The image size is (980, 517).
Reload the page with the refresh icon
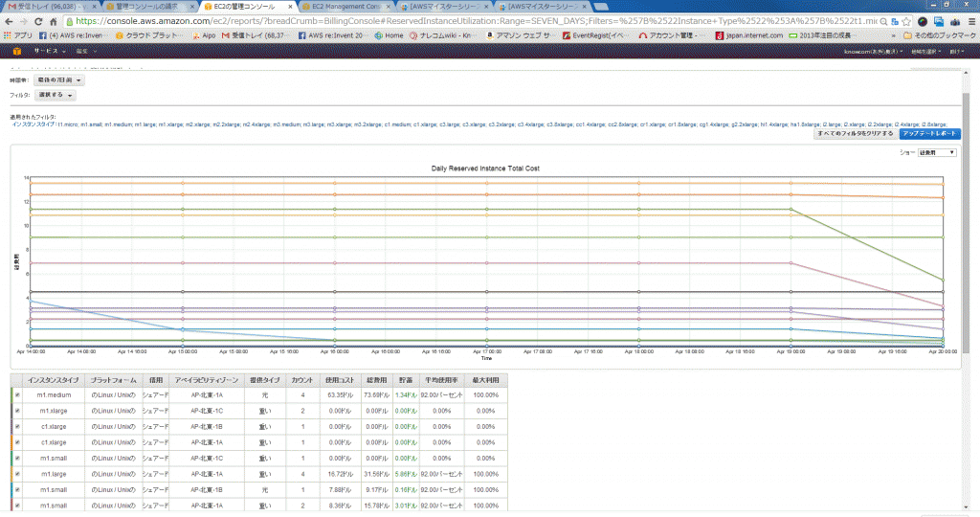pyautogui.click(x=38, y=21)
